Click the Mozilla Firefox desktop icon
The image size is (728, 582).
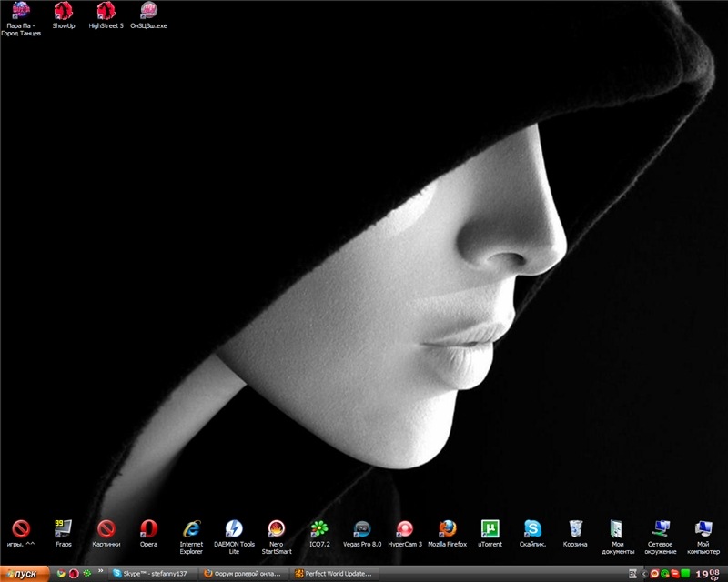[447, 528]
